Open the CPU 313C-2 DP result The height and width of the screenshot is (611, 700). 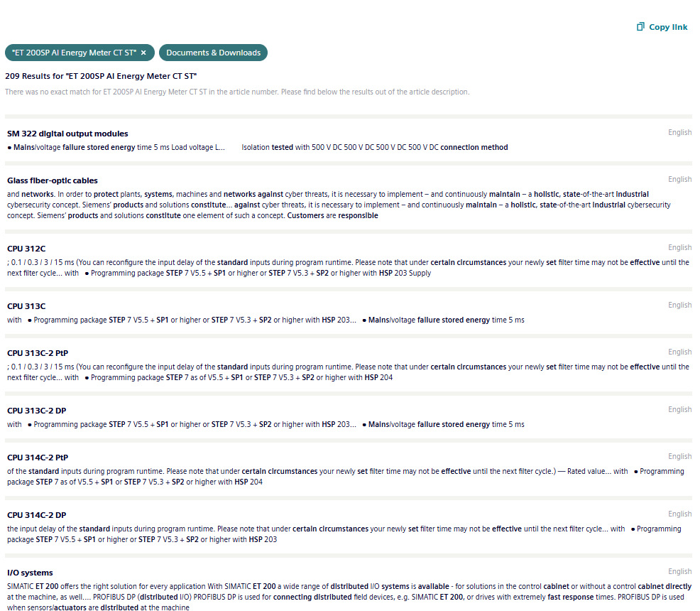[37, 411]
